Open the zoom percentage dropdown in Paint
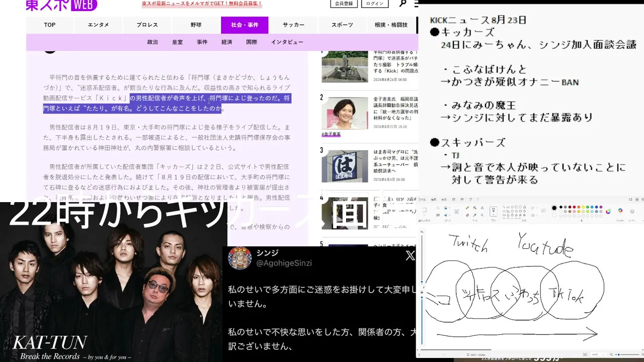 pyautogui.click(x=598, y=354)
